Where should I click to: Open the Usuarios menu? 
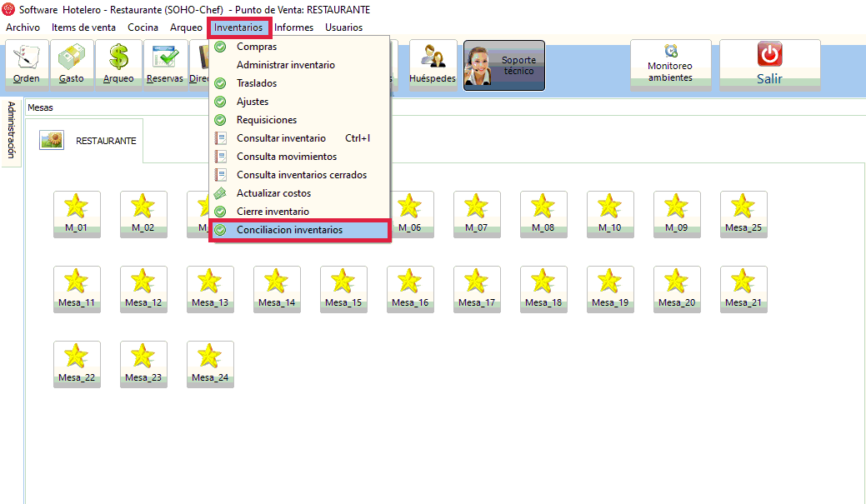click(x=343, y=27)
